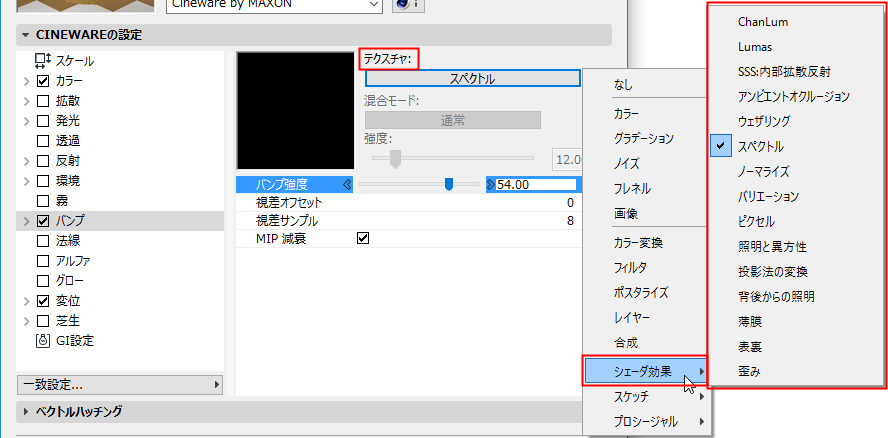Enable the 拡散 checkbox
Image resolution: width=888 pixels, height=438 pixels.
click(43, 101)
